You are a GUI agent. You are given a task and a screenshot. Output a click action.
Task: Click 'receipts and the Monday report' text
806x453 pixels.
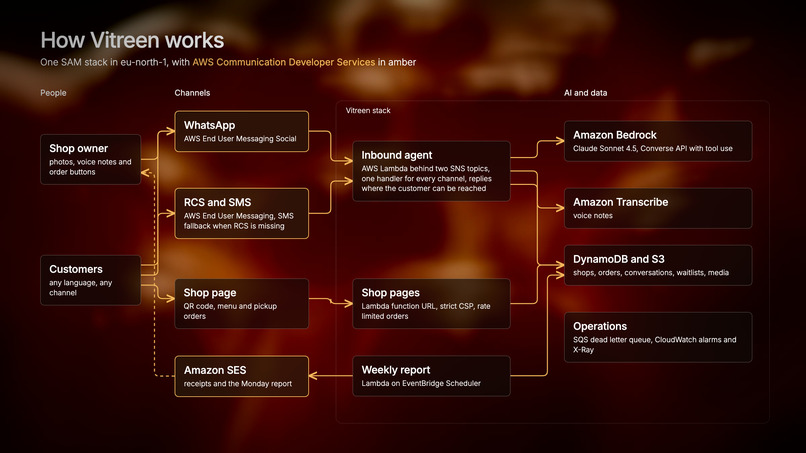click(237, 384)
